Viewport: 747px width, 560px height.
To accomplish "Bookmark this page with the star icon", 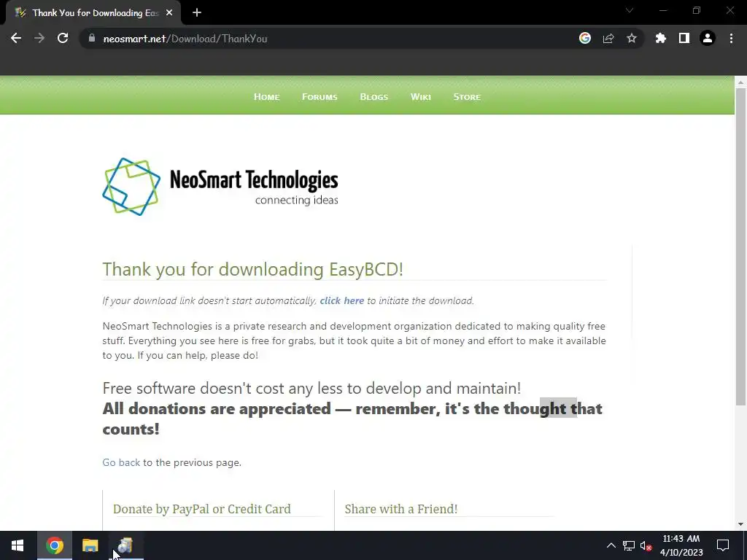I will pos(632,39).
